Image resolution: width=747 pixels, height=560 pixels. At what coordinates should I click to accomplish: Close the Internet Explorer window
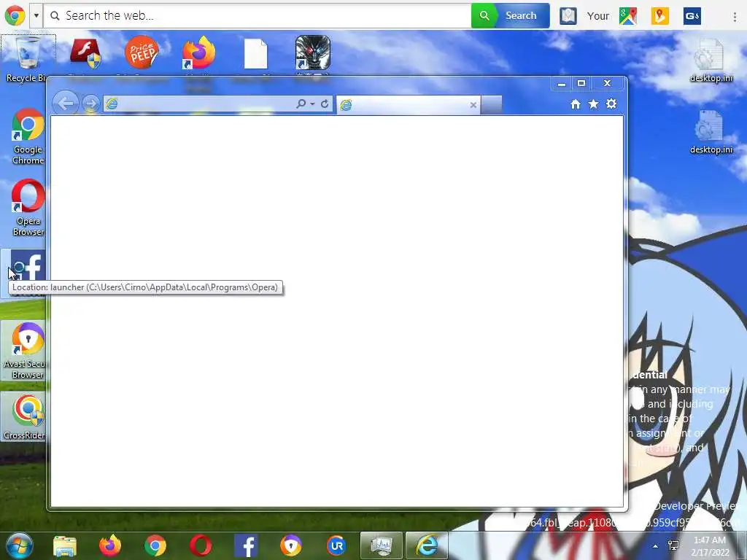(x=607, y=83)
